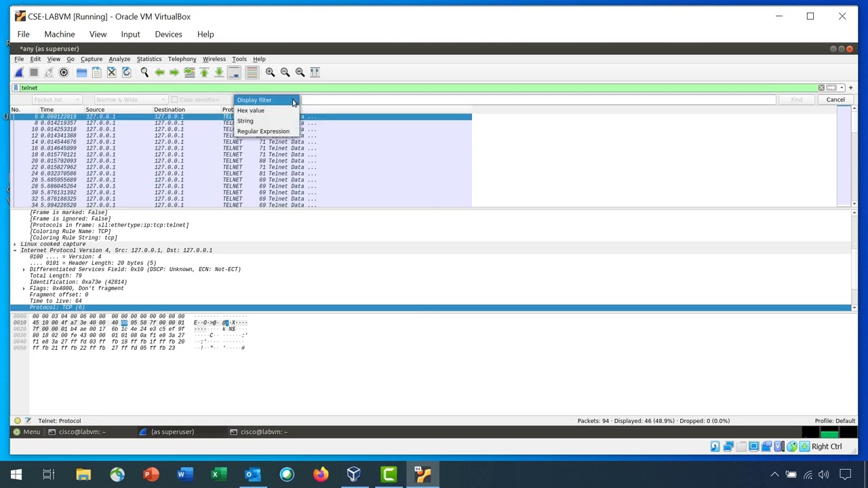Expand Differentiated Services Field node

click(x=24, y=269)
